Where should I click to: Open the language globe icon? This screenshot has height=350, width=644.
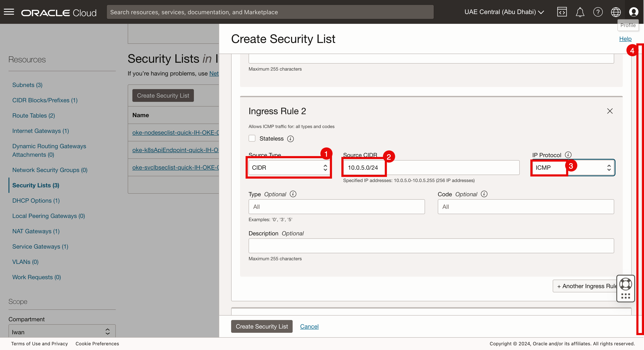click(615, 12)
